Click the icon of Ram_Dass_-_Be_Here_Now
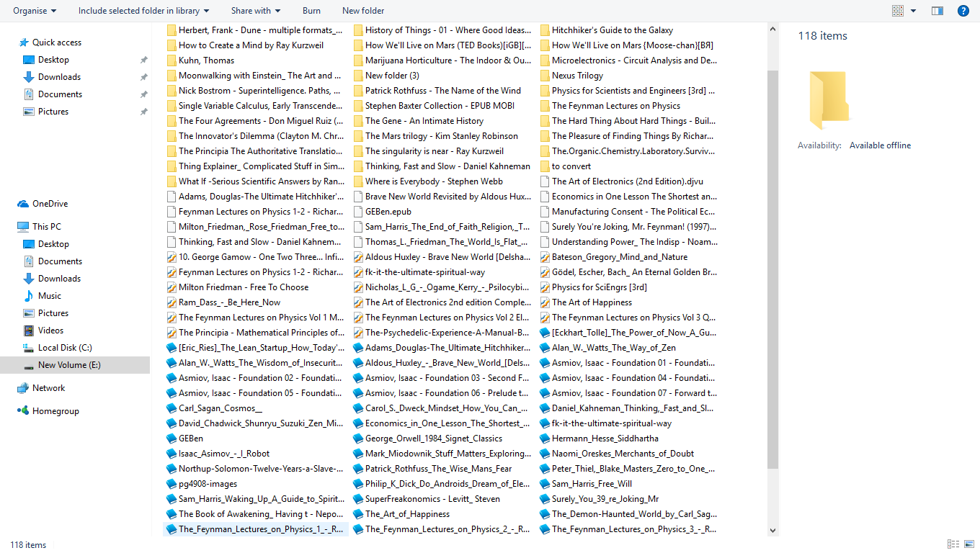 click(x=171, y=302)
